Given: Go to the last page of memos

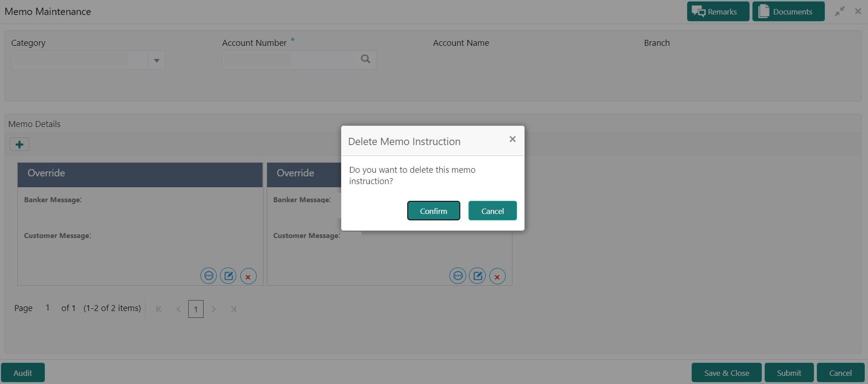Looking at the screenshot, I should pyautogui.click(x=234, y=309).
